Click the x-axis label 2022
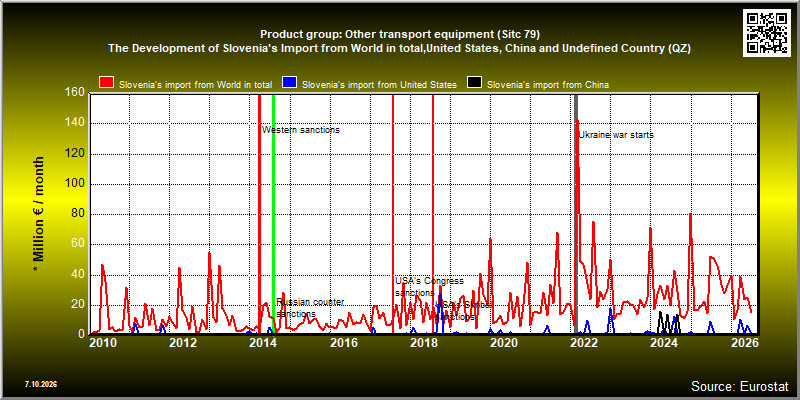This screenshot has width=800, height=400. click(x=584, y=342)
